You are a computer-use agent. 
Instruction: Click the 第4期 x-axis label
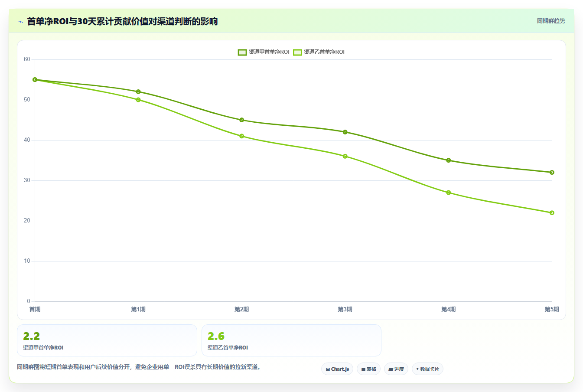click(x=449, y=309)
